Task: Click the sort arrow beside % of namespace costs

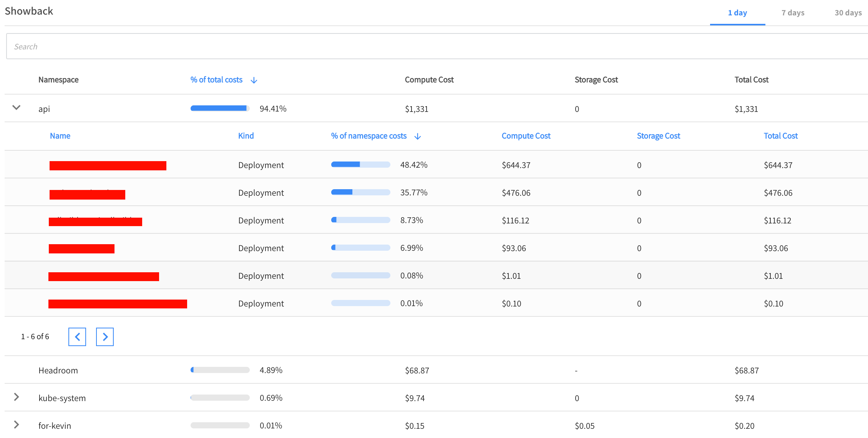Action: coord(418,137)
